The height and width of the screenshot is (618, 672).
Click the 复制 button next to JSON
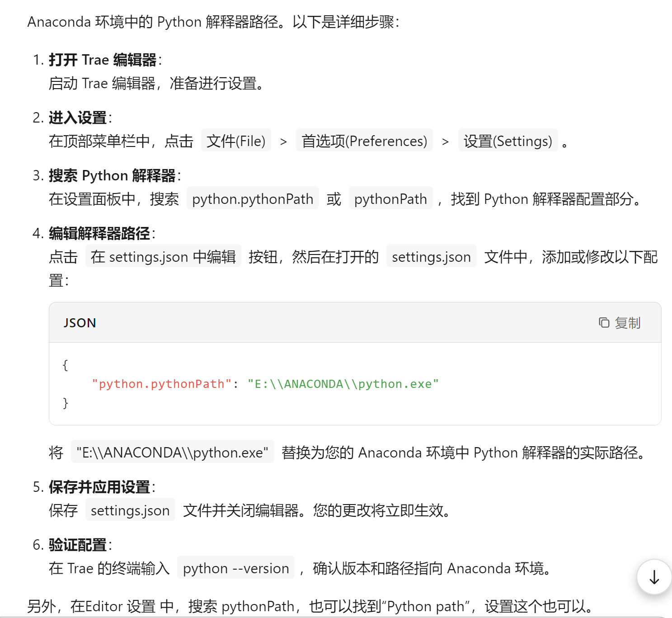tap(628, 322)
